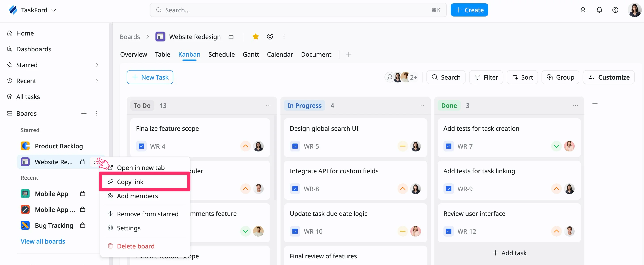This screenshot has height=265, width=644.
Task: Add a new view tab with plus icon
Action: point(348,54)
